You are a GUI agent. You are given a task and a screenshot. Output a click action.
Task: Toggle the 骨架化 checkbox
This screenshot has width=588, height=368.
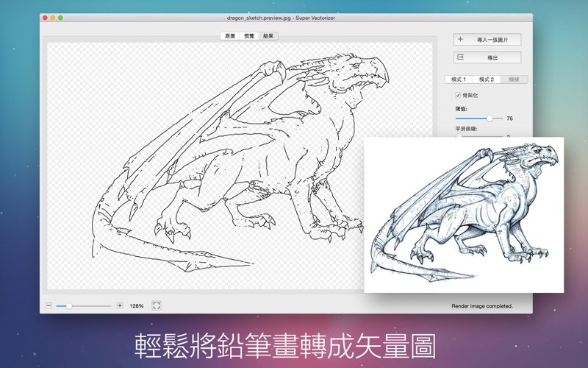tap(458, 95)
